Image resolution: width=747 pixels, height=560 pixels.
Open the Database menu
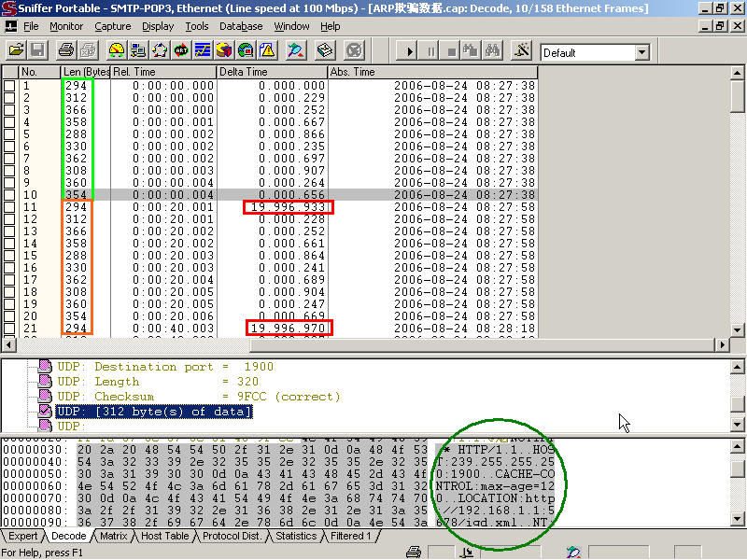[x=240, y=27]
